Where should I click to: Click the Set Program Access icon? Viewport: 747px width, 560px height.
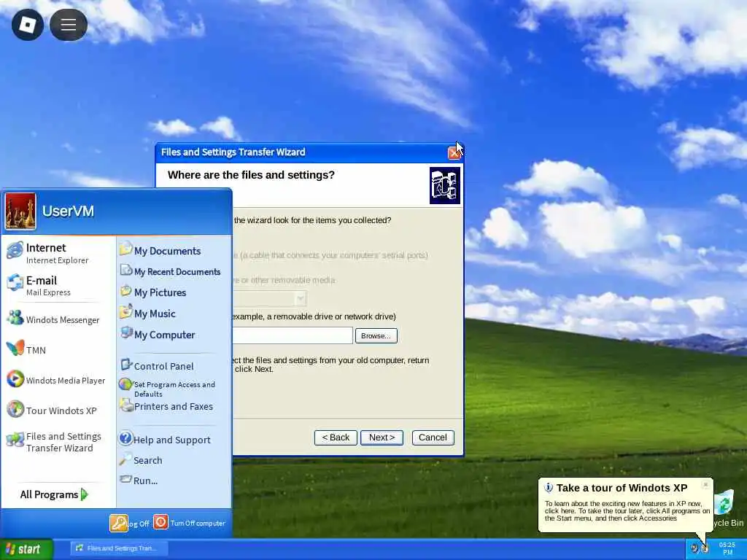pos(125,384)
